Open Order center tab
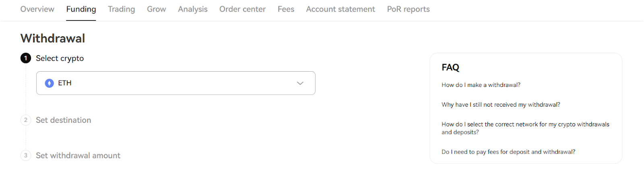This screenshot has height=196, width=644. point(243,9)
